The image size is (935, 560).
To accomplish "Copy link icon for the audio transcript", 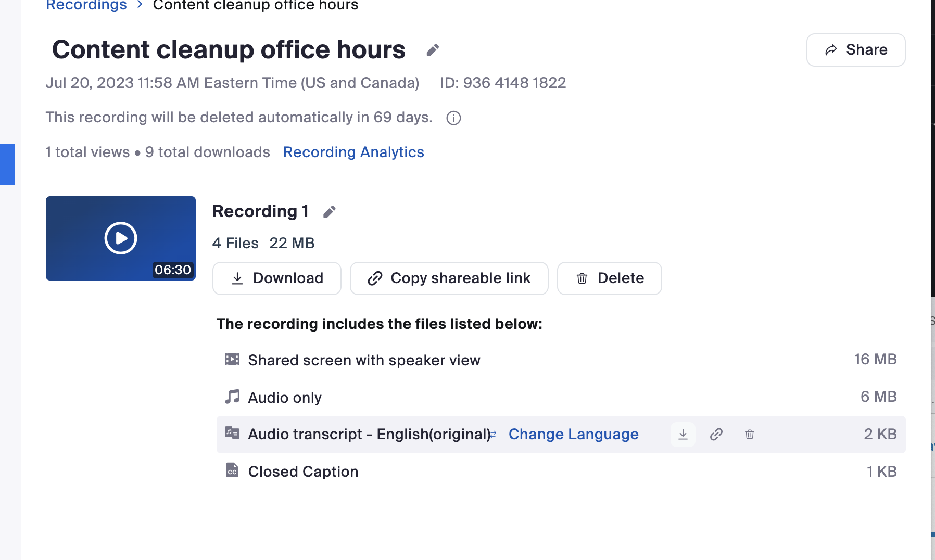I will [x=716, y=435].
